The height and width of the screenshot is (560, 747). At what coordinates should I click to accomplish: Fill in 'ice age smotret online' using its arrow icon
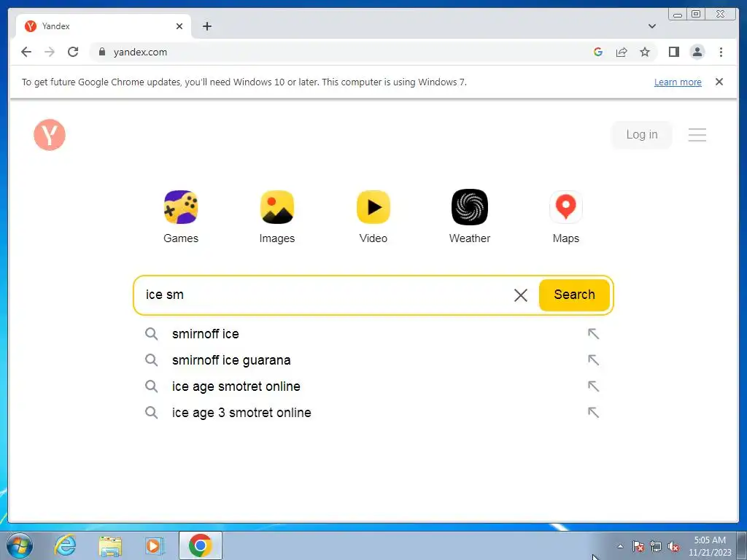pos(593,386)
